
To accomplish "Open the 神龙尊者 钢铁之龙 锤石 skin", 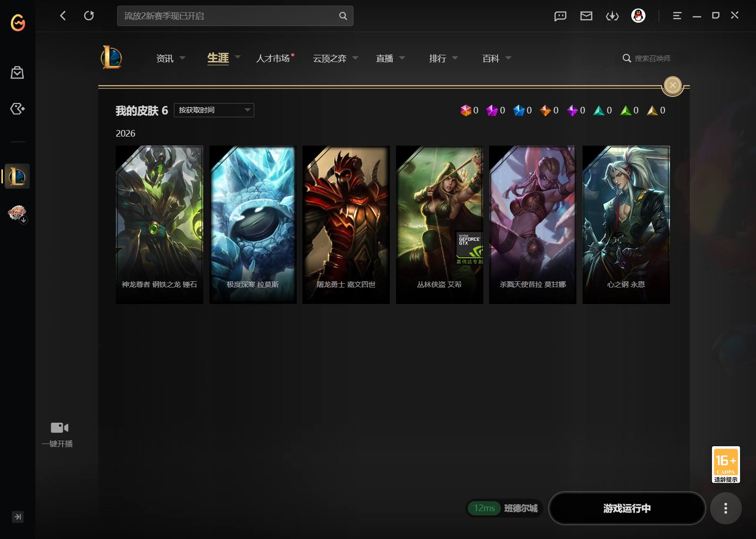I will click(x=159, y=225).
